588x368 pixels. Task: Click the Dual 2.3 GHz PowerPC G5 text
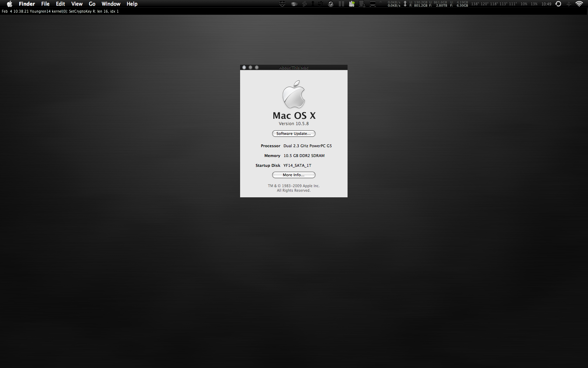308,146
